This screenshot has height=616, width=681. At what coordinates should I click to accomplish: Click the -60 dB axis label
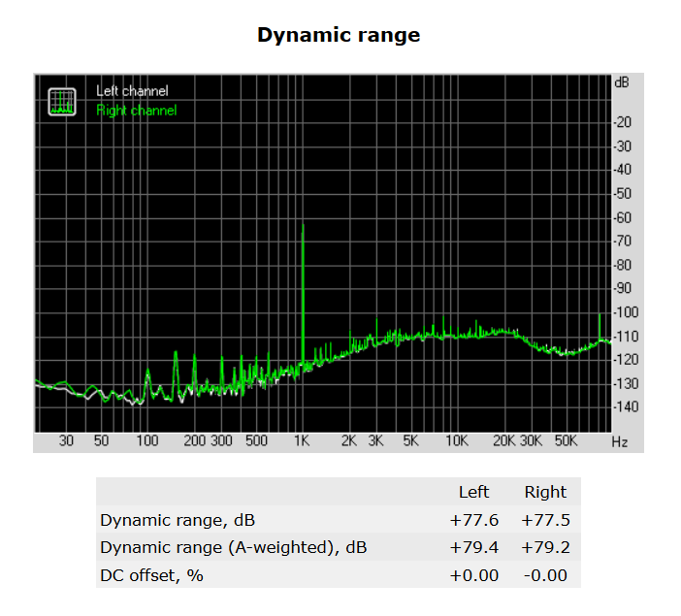(623, 217)
